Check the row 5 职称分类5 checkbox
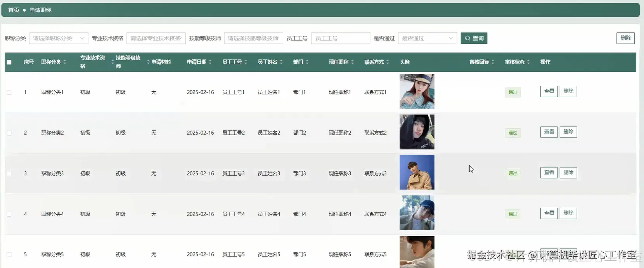The height and width of the screenshot is (268, 644). tap(9, 255)
